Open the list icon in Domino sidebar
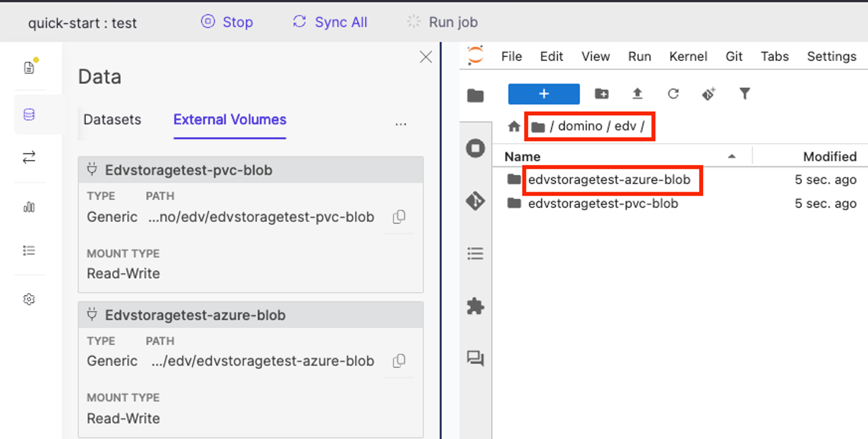 coord(29,250)
